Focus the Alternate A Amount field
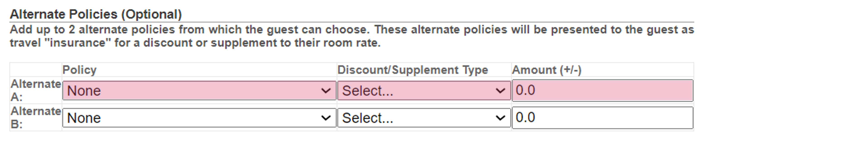868x142 pixels. [x=603, y=90]
